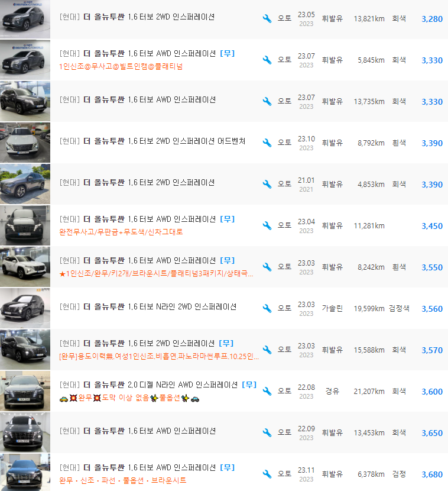Image resolution: width=448 pixels, height=491 pixels.
Task: Open AWD 인스퍼레이션 listing priced 3,680
Action: (x=138, y=468)
